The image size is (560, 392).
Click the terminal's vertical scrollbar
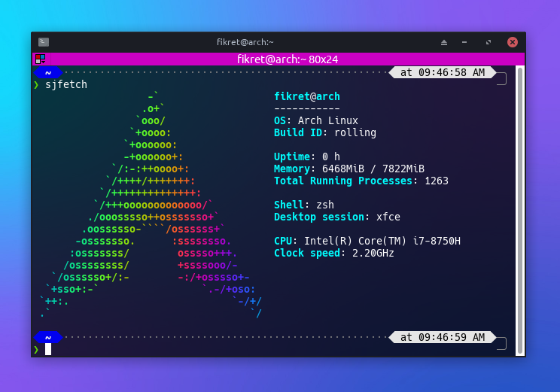tap(520, 211)
